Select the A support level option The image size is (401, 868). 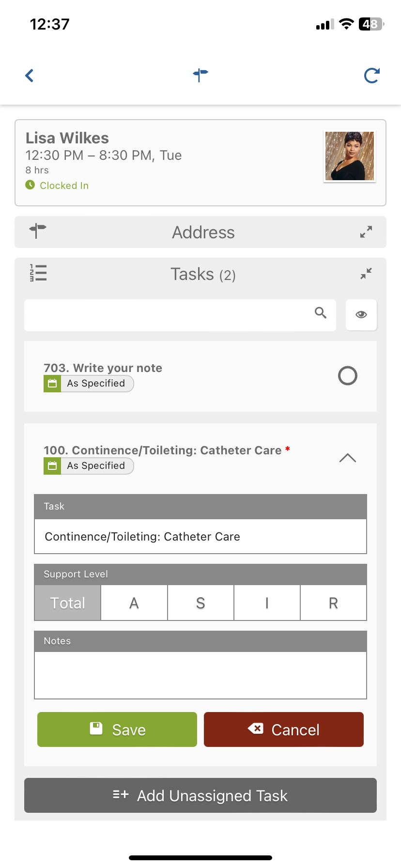[x=134, y=603]
